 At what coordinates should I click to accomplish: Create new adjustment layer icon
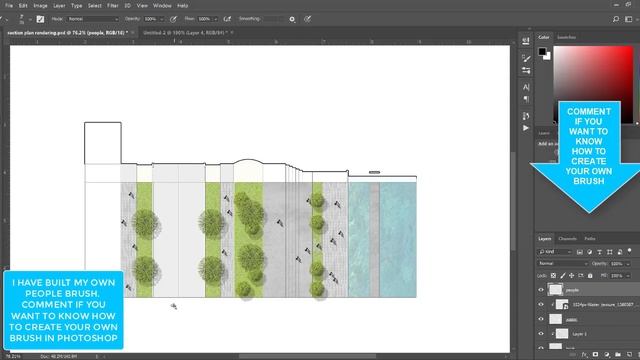[x=607, y=355]
